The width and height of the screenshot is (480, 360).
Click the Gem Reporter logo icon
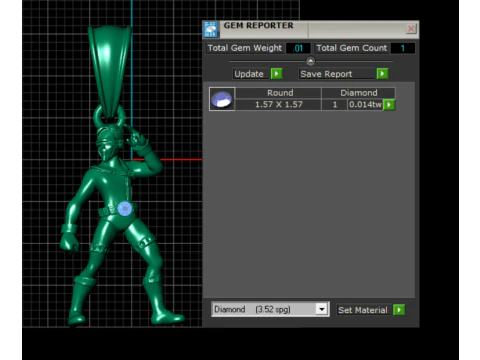pos(211,29)
